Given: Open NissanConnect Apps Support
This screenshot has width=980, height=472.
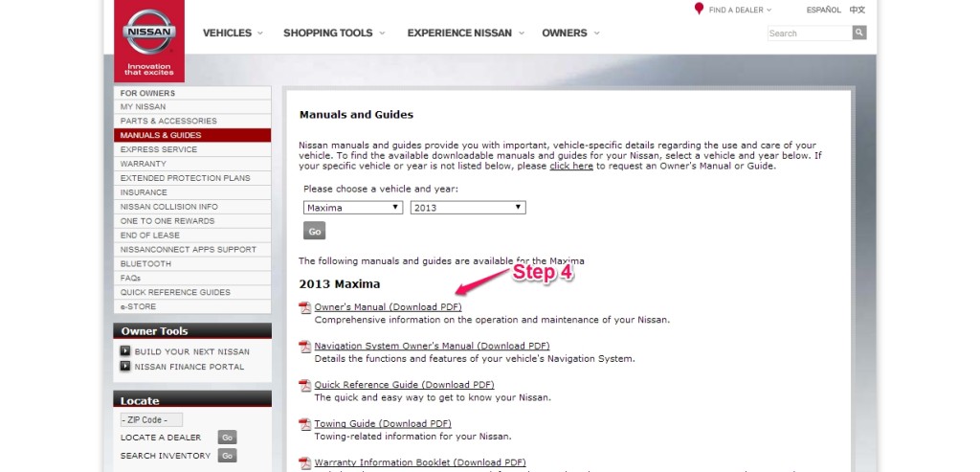Looking at the screenshot, I should coord(192,250).
